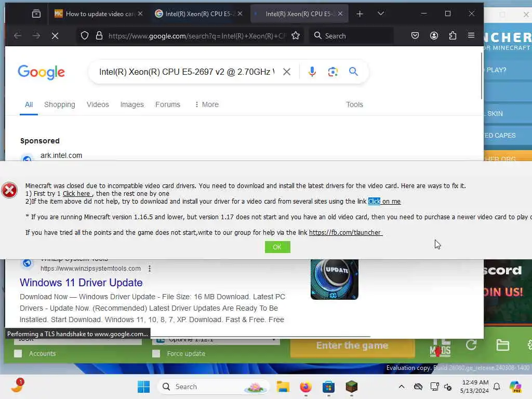532x399 pixels.
Task: Open Firefox account icon
Action: [x=434, y=36]
